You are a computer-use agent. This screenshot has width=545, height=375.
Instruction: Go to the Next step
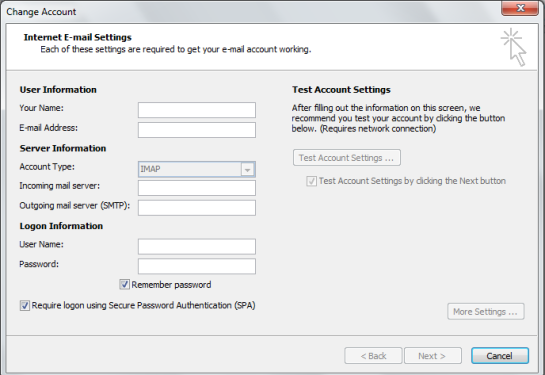point(433,356)
